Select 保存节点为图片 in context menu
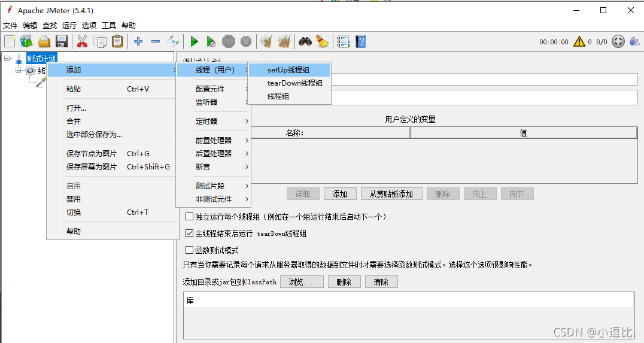Image resolution: width=644 pixels, height=343 pixels. 113,154
